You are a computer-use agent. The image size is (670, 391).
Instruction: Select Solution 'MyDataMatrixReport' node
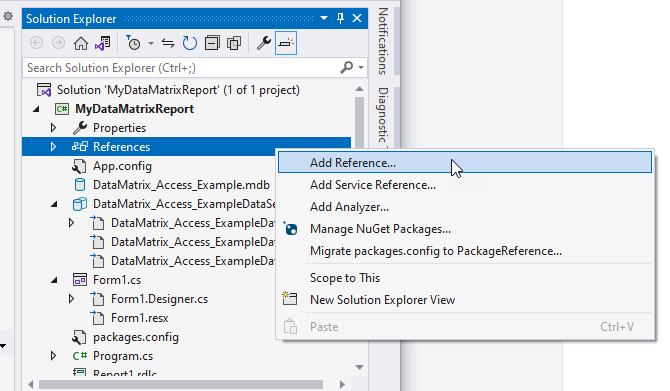click(178, 90)
